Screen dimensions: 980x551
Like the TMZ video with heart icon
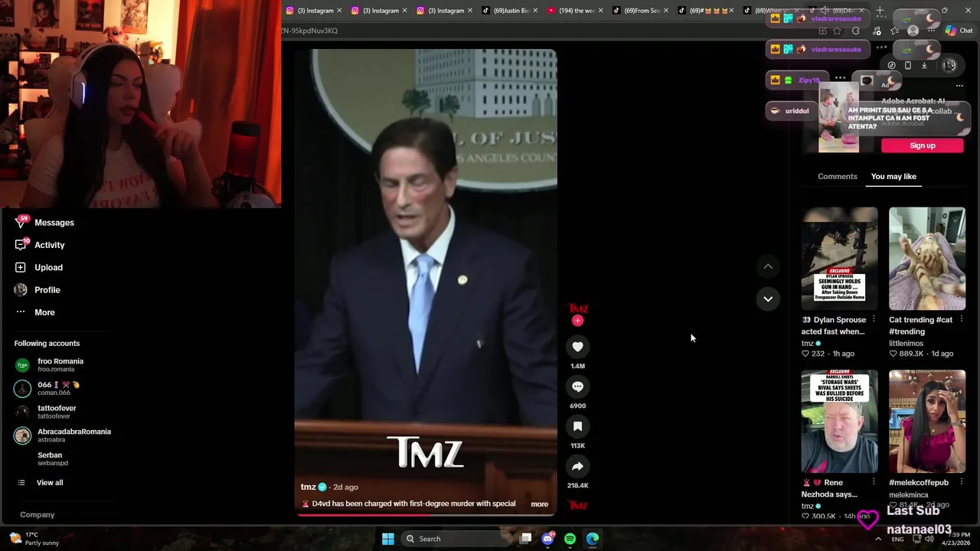577,347
